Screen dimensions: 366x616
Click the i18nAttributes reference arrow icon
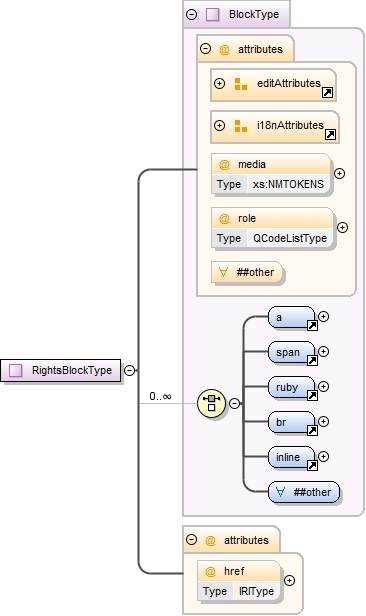tap(331, 135)
